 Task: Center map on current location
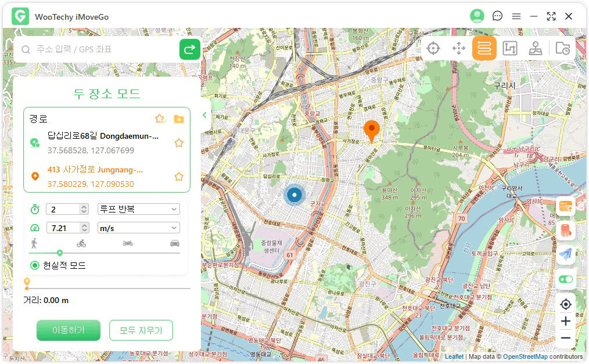566,304
